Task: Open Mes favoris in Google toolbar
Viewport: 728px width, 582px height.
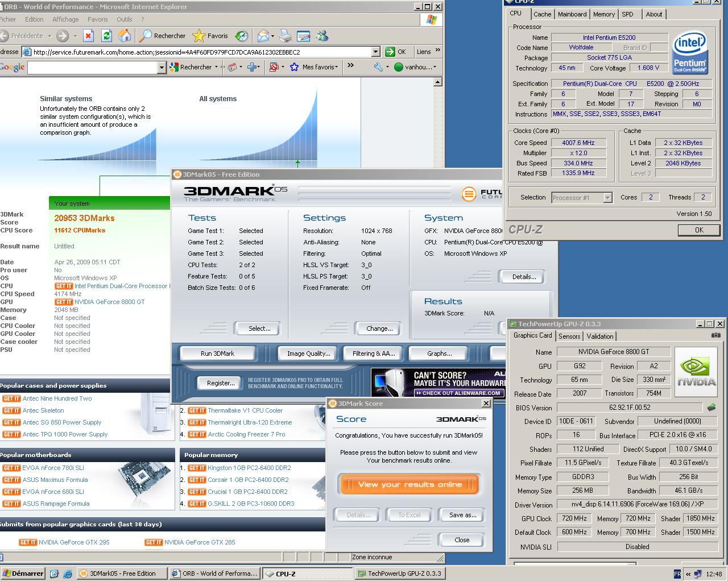Action: (x=314, y=67)
